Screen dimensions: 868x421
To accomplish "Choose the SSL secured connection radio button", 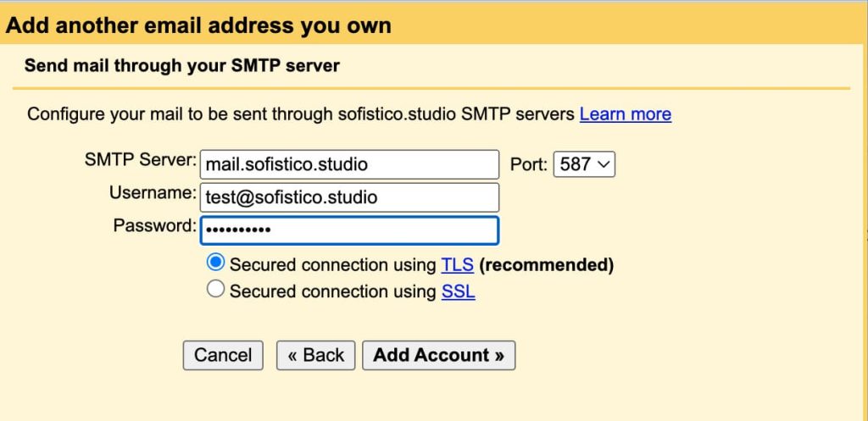I will click(x=216, y=291).
